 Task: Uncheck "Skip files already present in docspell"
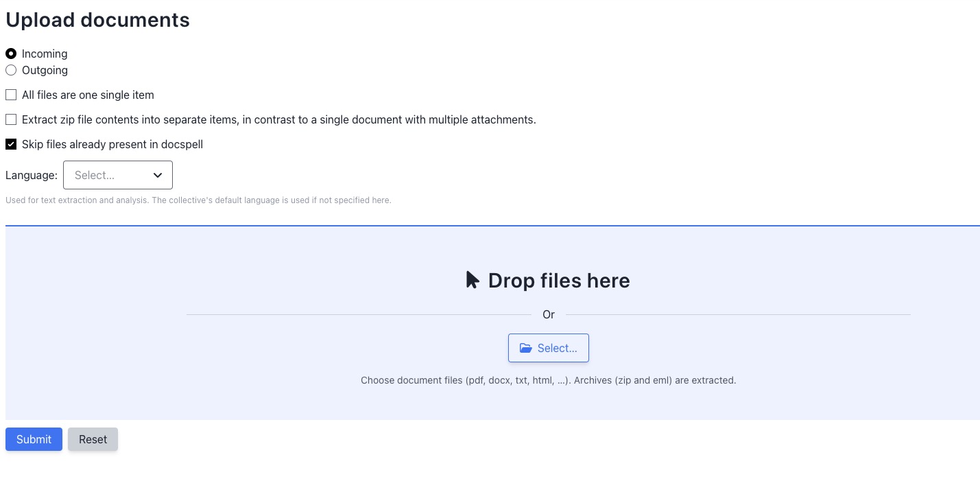coord(11,144)
